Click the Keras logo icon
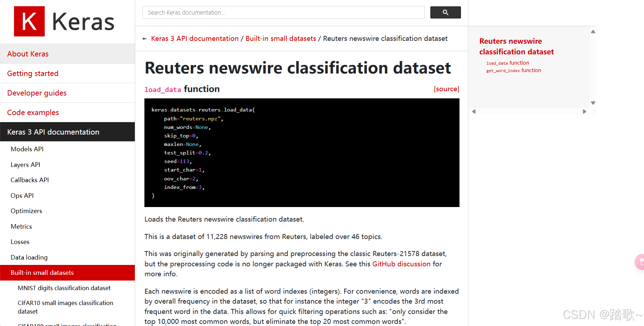644x326 pixels. 29,21
